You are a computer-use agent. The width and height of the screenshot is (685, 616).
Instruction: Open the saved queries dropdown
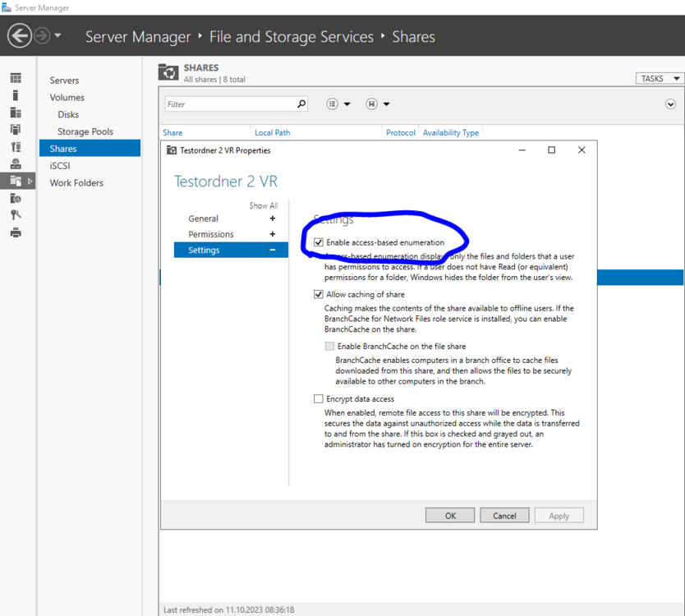(377, 104)
